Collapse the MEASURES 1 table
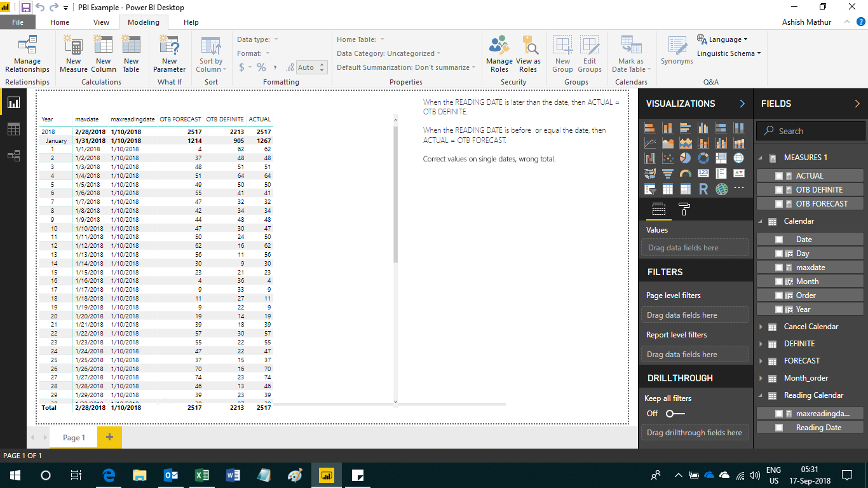868x488 pixels. pyautogui.click(x=761, y=158)
